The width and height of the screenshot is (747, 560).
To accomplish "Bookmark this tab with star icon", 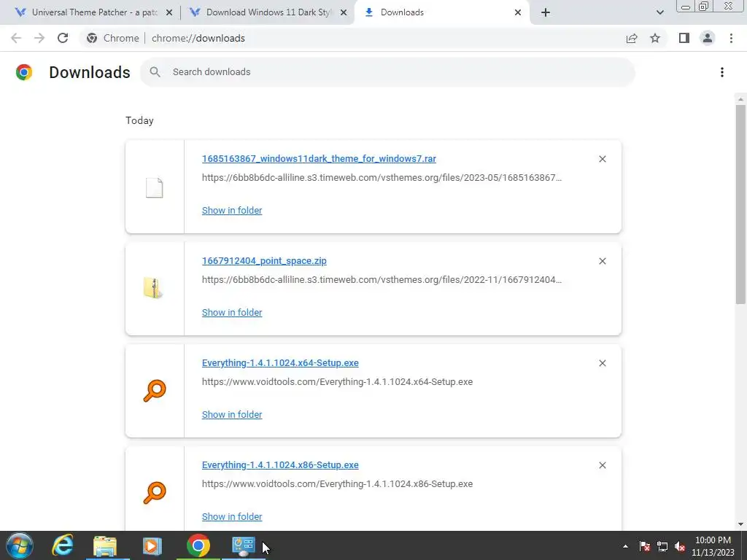I will click(655, 38).
